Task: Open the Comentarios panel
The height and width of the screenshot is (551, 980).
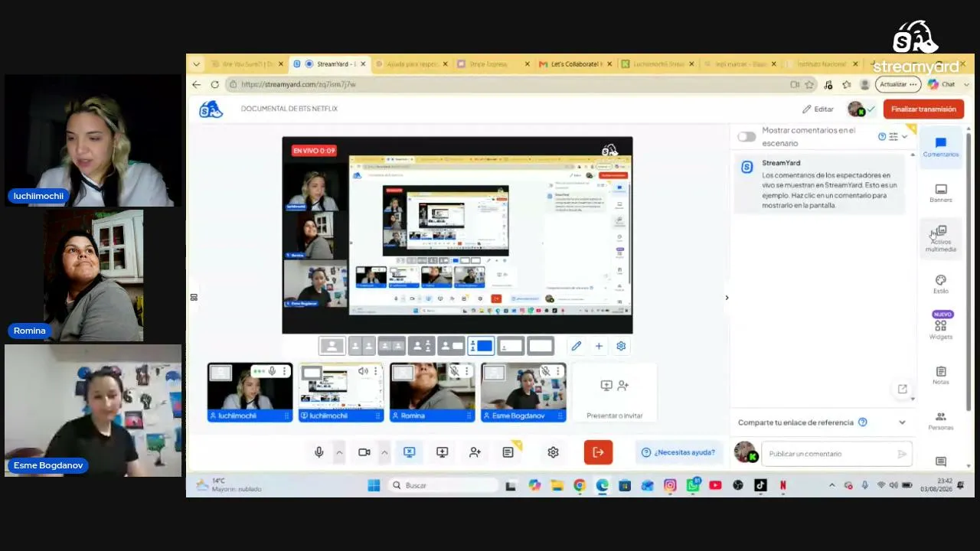Action: coord(940,146)
